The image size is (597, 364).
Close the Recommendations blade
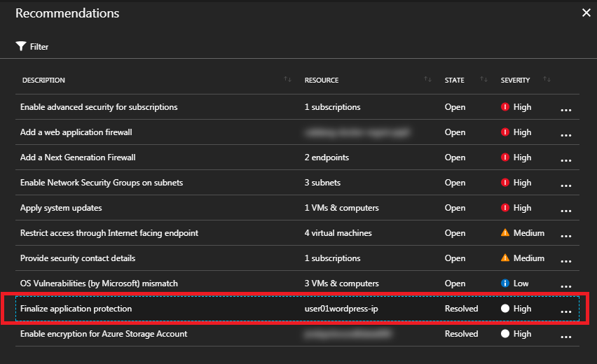[x=586, y=13]
